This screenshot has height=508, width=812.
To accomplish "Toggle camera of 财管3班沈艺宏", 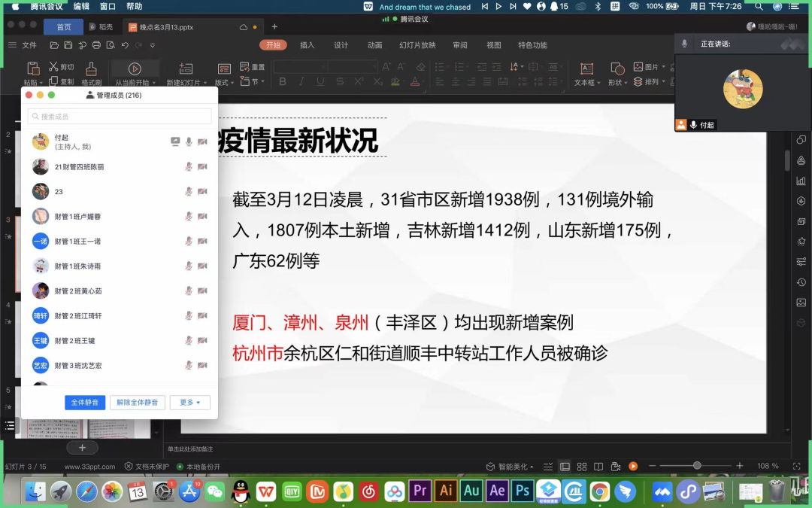I will click(202, 366).
